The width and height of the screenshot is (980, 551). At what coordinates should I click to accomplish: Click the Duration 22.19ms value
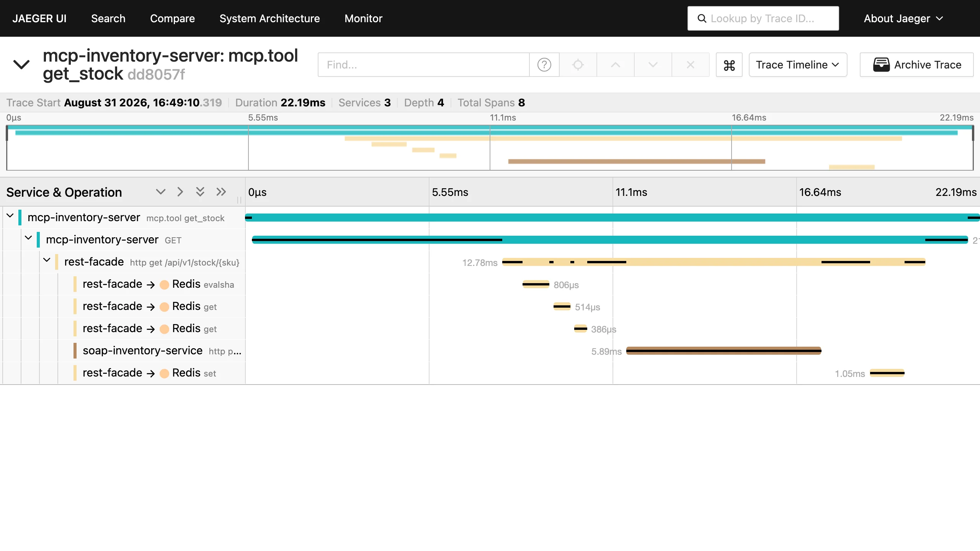click(303, 103)
